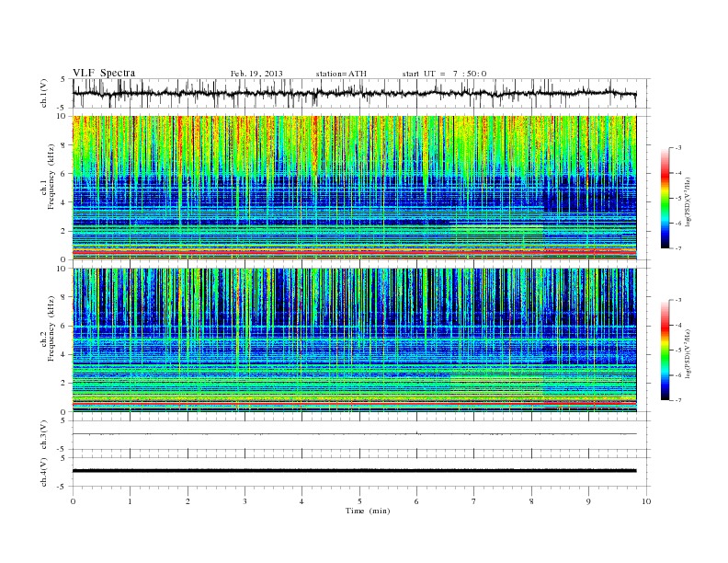The image size is (728, 563).
Task: Click the "ch.1(V)" waveform axis label
Action: click(44, 93)
